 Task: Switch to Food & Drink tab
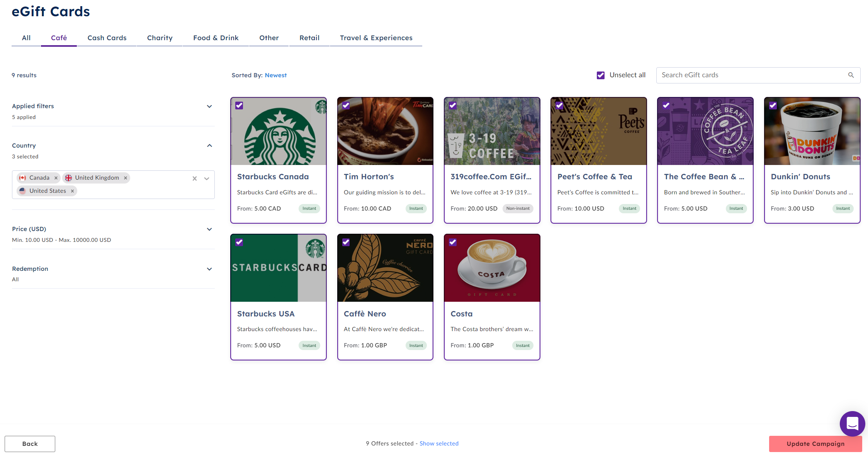pyautogui.click(x=216, y=38)
